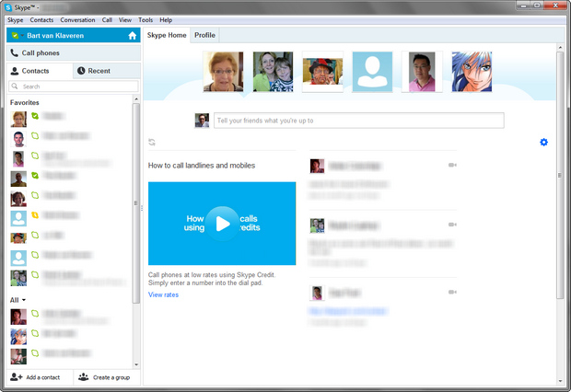Image resolution: width=571 pixels, height=392 pixels.
Task: Open the Tools menu
Action: click(146, 20)
